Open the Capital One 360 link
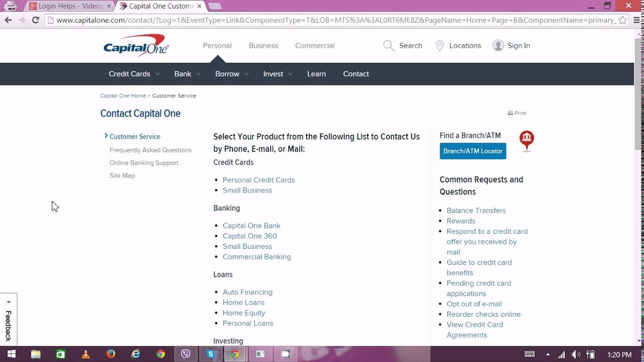This screenshot has height=362, width=644. [x=250, y=236]
